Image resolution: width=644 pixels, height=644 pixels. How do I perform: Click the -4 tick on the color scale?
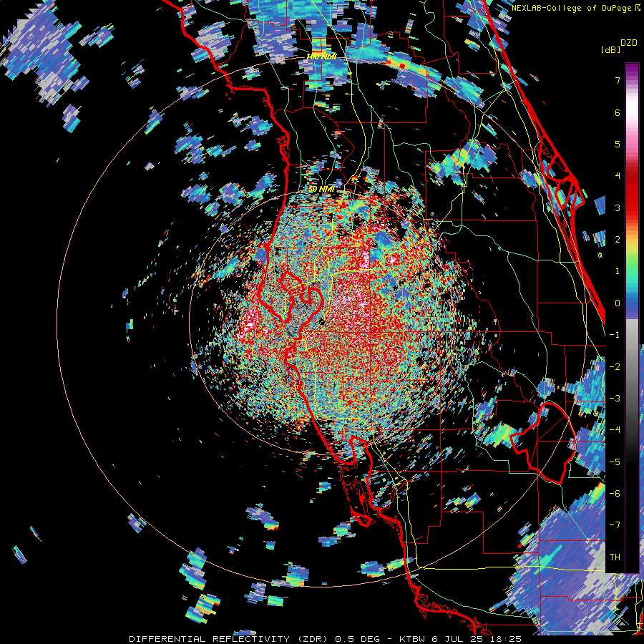coord(615,430)
